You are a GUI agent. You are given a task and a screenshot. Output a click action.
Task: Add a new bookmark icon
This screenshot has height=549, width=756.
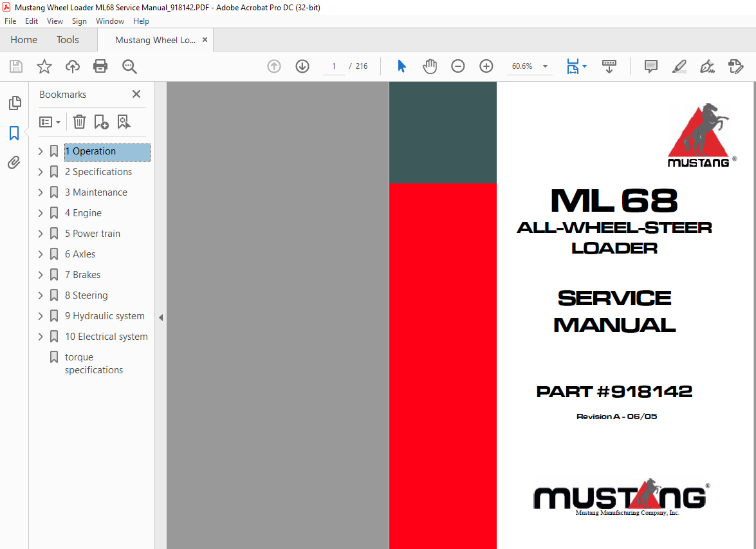101,122
